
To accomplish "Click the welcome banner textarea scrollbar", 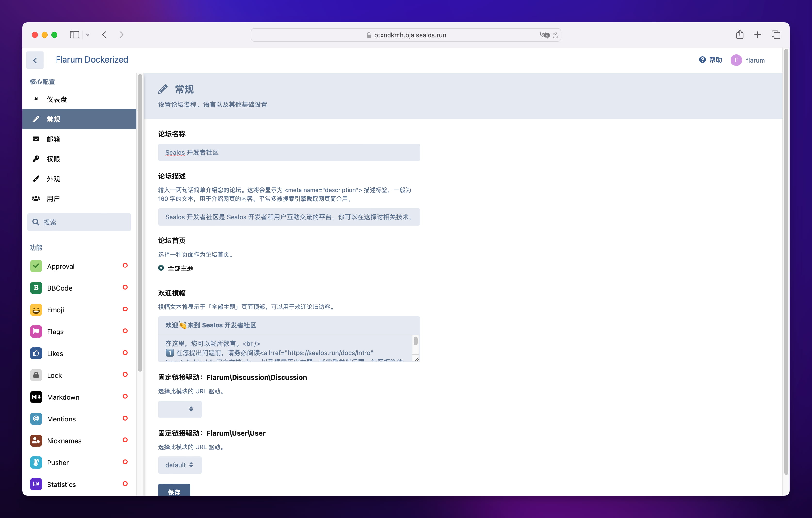I will tap(415, 341).
